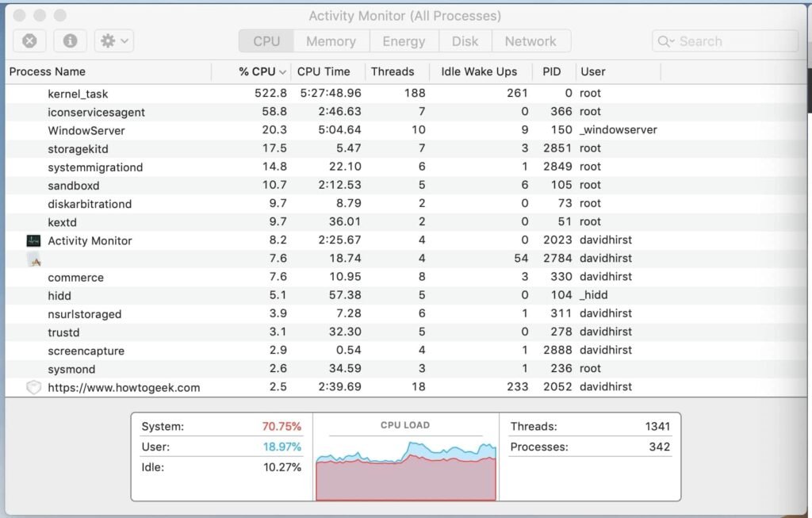Open the Network tab

[531, 40]
